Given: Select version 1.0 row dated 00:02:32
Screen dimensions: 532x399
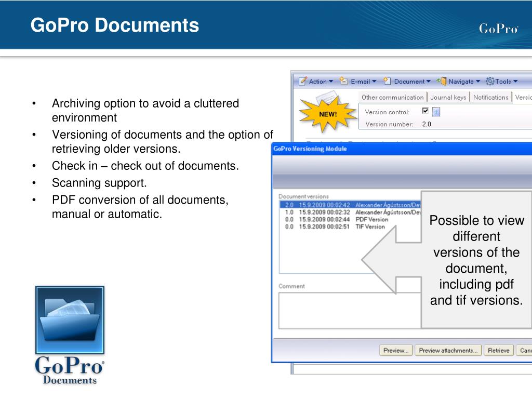Looking at the screenshot, I should point(350,212).
